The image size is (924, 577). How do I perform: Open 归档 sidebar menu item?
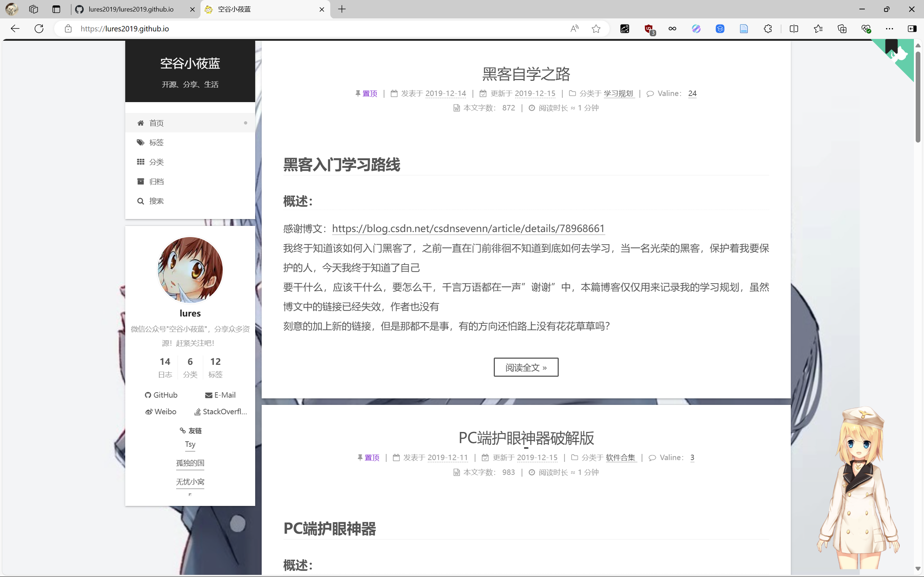click(156, 181)
